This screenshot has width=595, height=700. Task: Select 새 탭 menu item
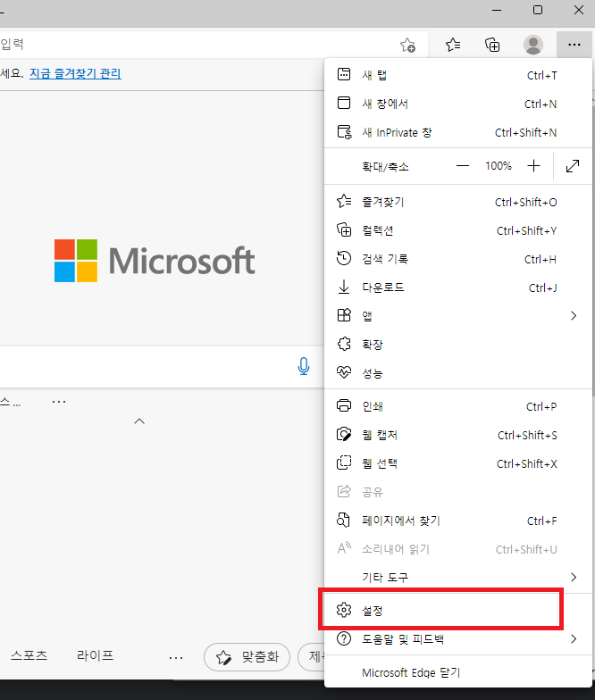pyautogui.click(x=457, y=75)
